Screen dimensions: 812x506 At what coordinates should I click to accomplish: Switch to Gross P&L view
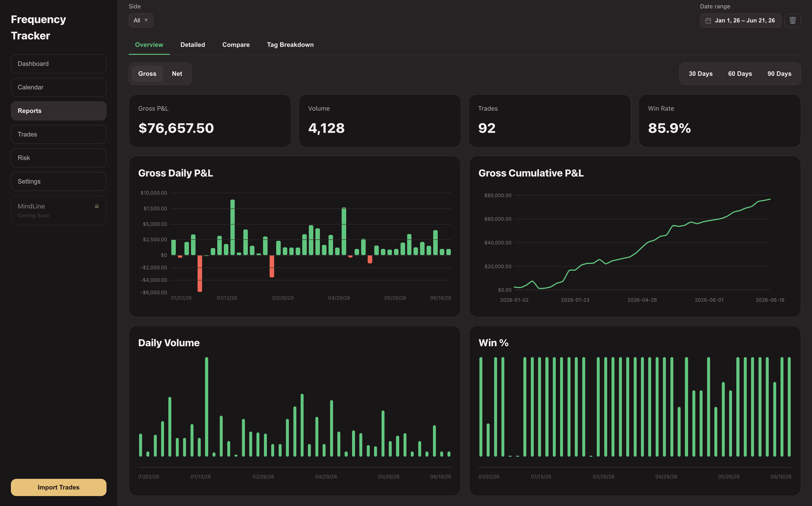click(147, 74)
